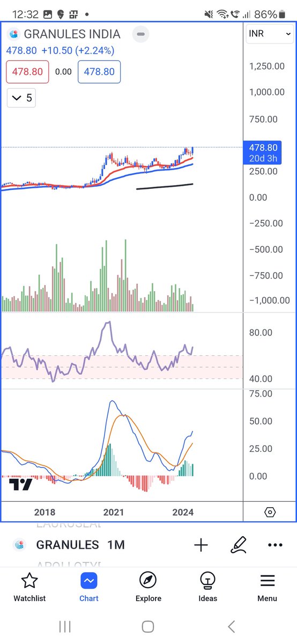The width and height of the screenshot is (297, 644).
Task: Click the TradingView logo on chart
Action: click(21, 484)
